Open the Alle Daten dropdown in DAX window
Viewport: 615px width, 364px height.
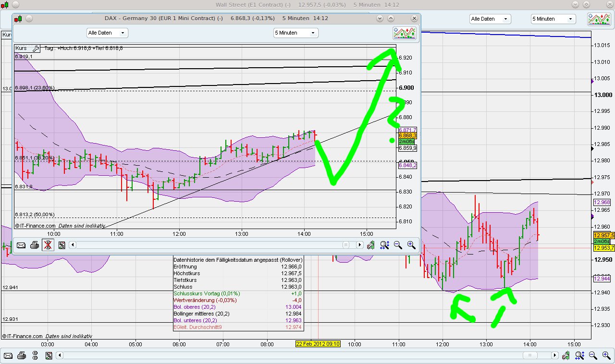[x=107, y=33]
